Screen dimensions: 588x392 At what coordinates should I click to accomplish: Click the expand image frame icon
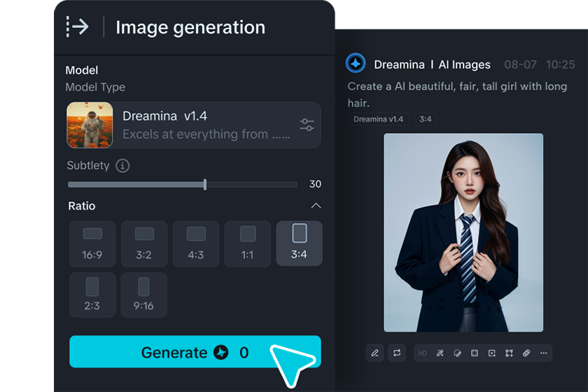click(x=475, y=353)
